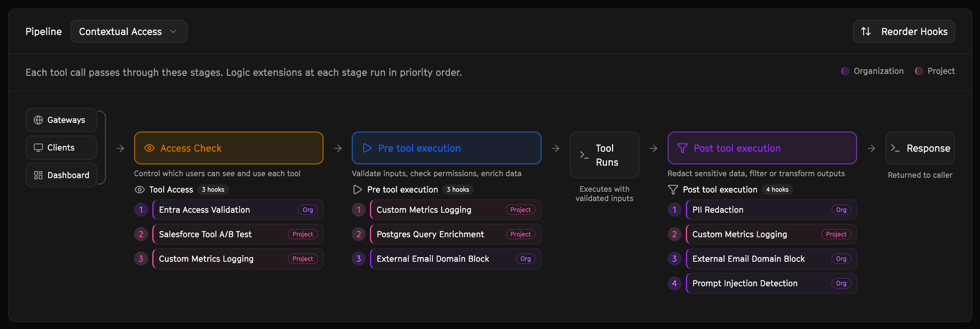
Task: Open the Prompt Injection Detection hook
Action: (x=771, y=283)
